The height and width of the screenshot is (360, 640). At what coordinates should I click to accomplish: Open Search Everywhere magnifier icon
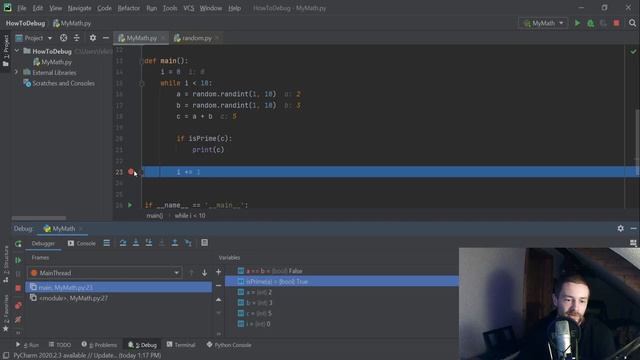[x=632, y=23]
